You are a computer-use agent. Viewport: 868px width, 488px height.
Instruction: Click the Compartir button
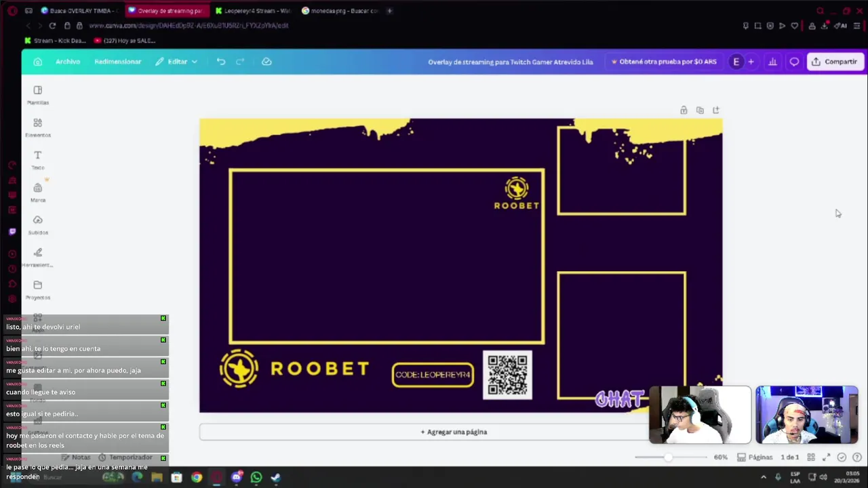tap(834, 62)
